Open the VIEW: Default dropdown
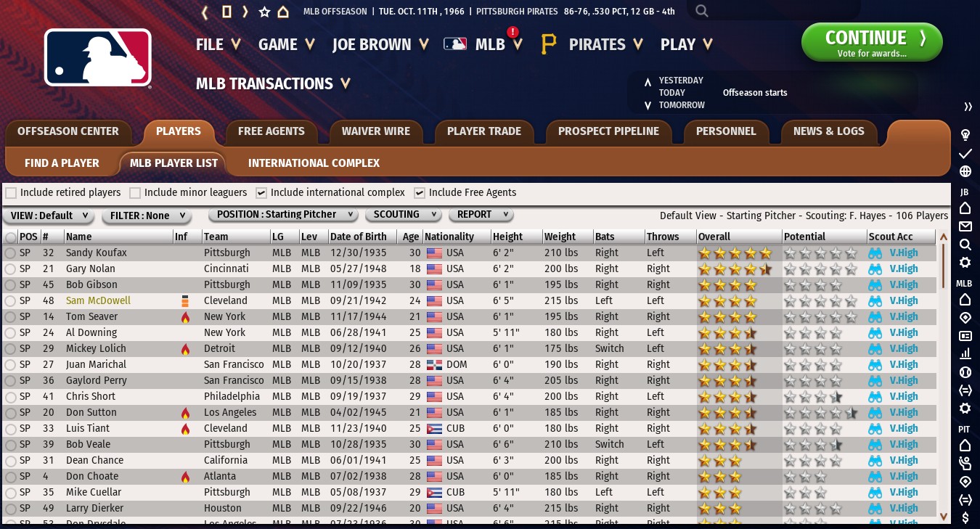 49,216
